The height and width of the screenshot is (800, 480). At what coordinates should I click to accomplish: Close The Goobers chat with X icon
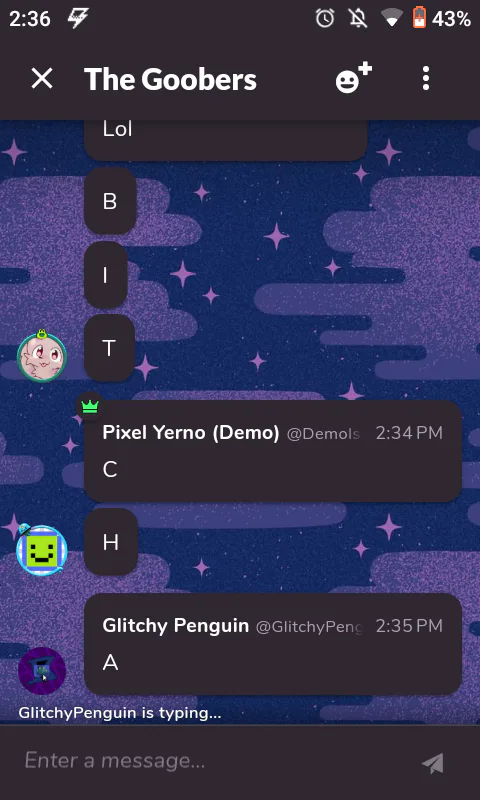click(42, 79)
